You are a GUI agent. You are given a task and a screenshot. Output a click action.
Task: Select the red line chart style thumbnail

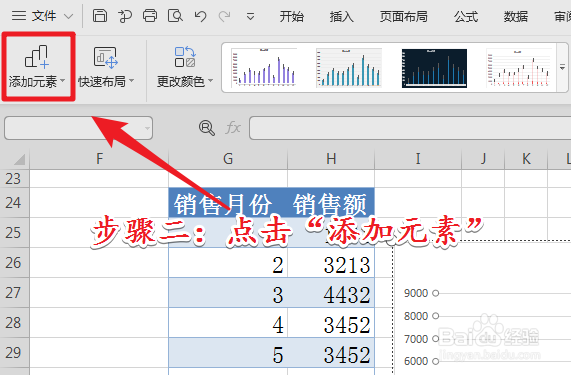518,68
